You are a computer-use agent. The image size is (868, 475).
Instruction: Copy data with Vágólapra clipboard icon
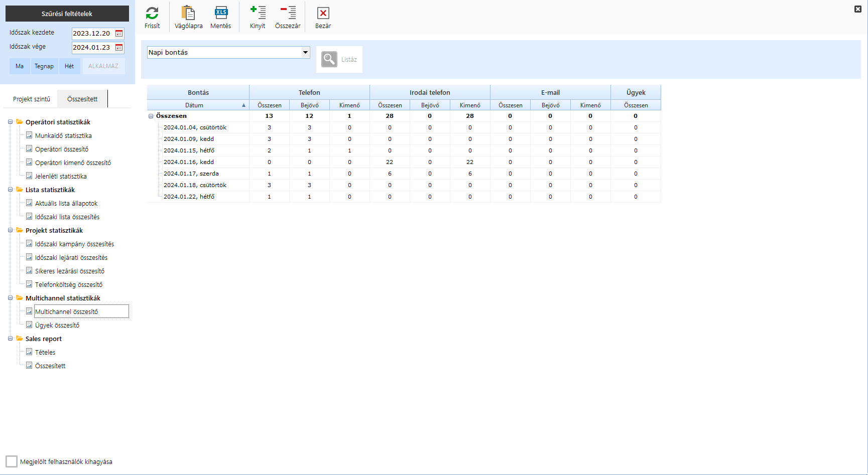tap(188, 14)
